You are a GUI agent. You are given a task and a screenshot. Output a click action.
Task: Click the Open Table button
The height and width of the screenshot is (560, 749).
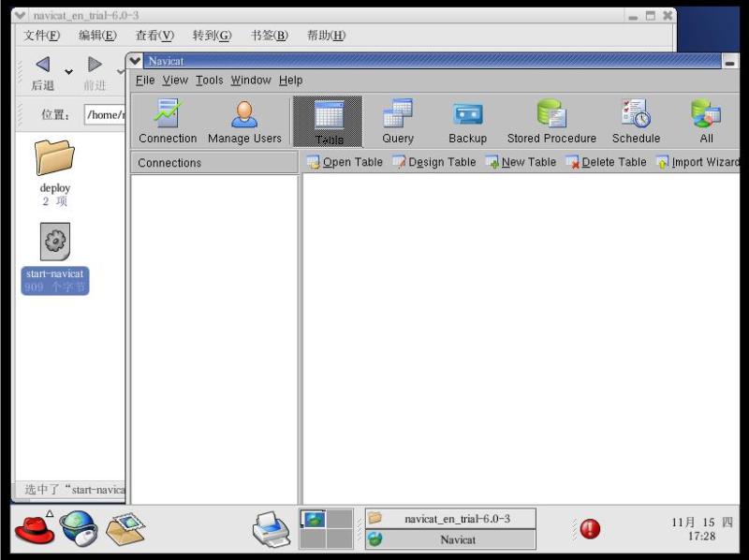coord(344,162)
